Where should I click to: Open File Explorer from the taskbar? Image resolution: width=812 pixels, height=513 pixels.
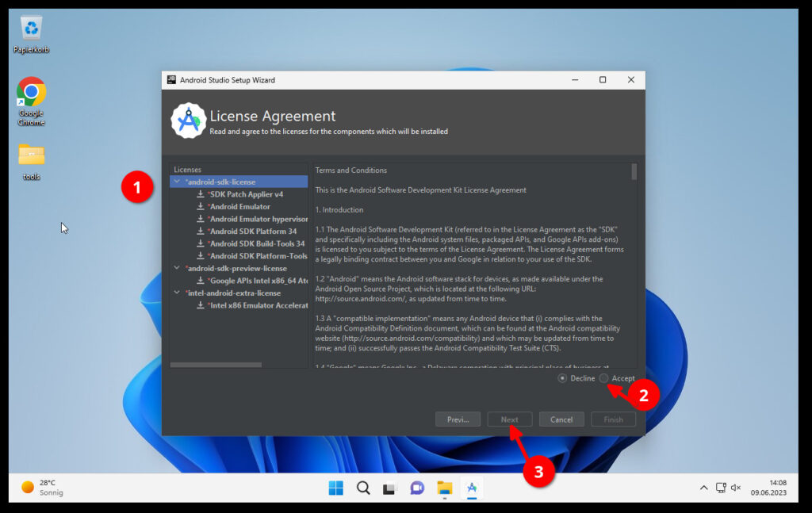pos(444,488)
